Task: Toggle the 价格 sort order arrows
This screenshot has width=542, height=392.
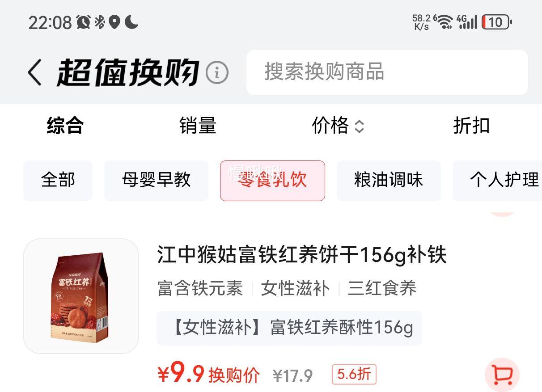Action: point(359,127)
